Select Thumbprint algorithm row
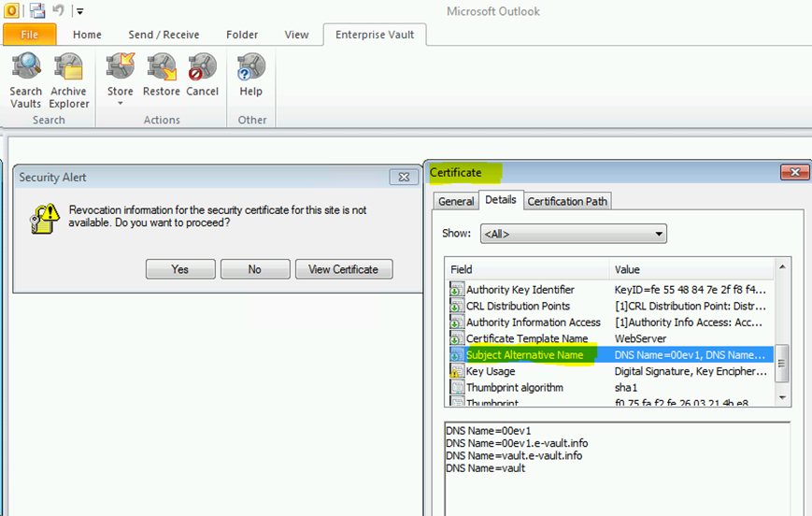This screenshot has width=812, height=516. coord(611,388)
